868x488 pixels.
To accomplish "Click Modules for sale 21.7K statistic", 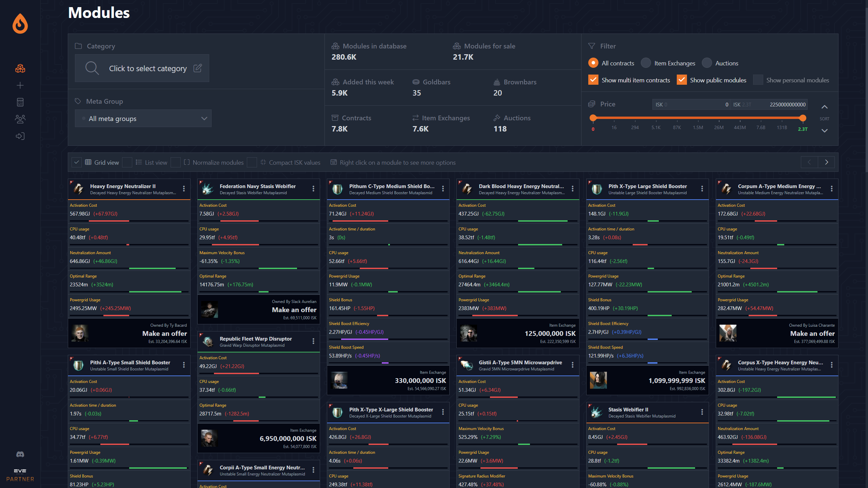I will 484,52.
